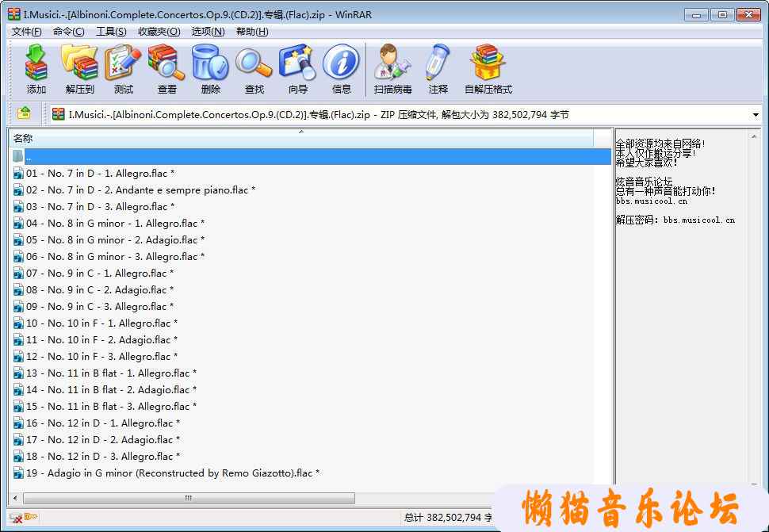Click the horizontal scrollbar thumb of file list
Viewport: 769px width, 532px height.
point(189,498)
